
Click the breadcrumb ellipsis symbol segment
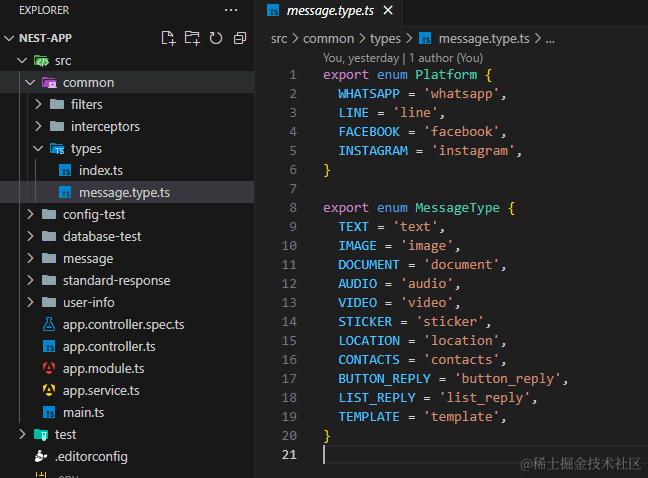point(550,39)
